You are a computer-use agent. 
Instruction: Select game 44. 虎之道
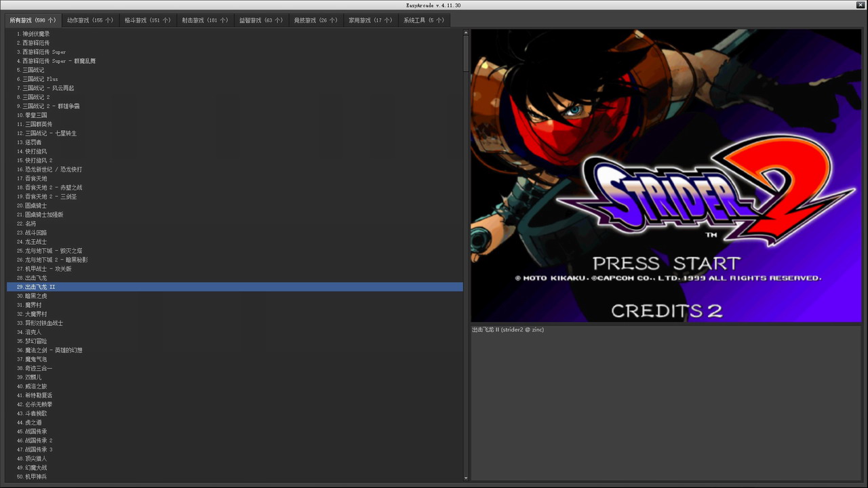(235, 422)
